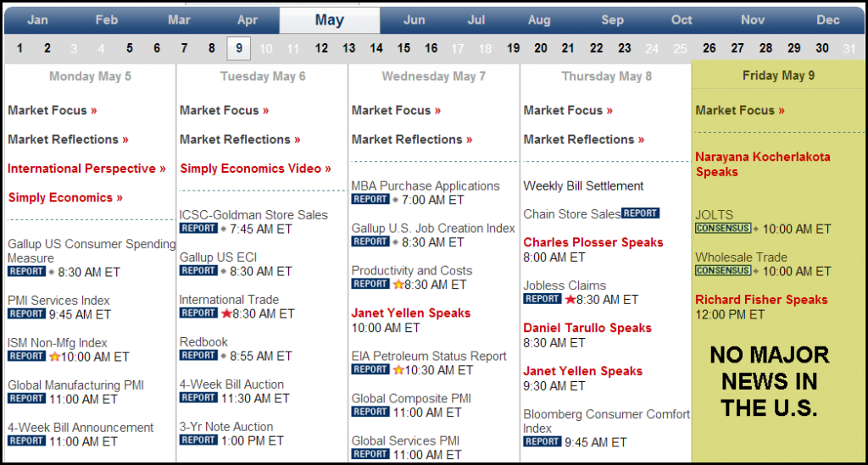Open the REPORT badge under PMI Services Index
Viewport: 868px width, 465px height.
pos(26,313)
